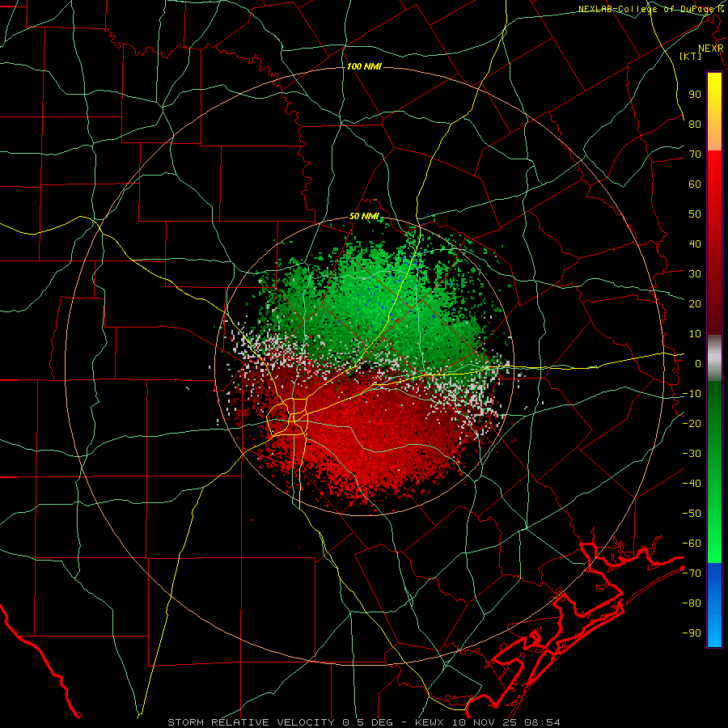
Task: Click the 0 knot label on the scale
Action: click(x=698, y=363)
